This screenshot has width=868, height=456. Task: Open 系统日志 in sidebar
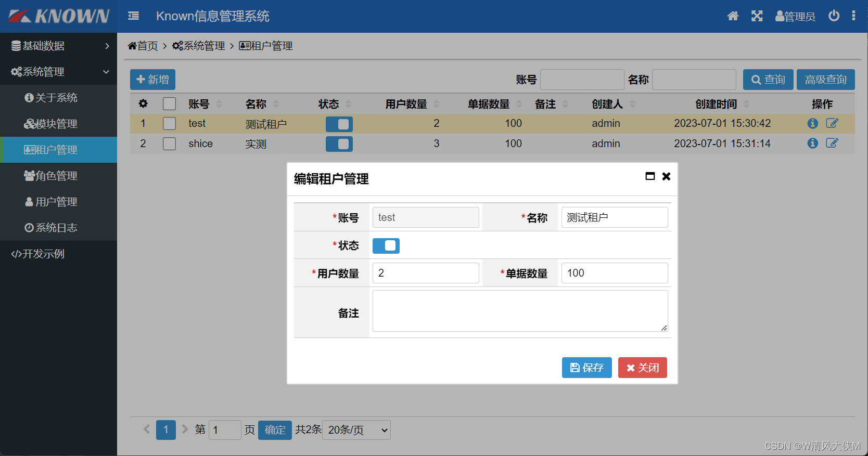click(x=58, y=228)
